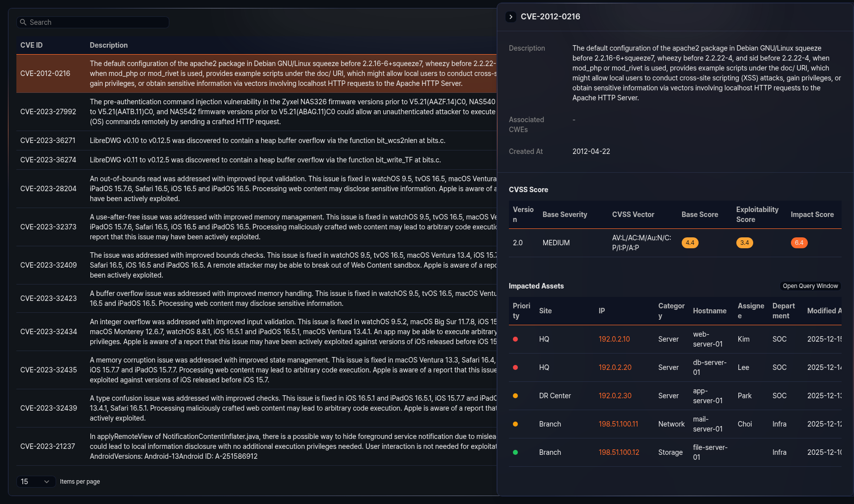Sort by the CVE ID column header
The height and width of the screenshot is (504, 854).
pyautogui.click(x=31, y=45)
